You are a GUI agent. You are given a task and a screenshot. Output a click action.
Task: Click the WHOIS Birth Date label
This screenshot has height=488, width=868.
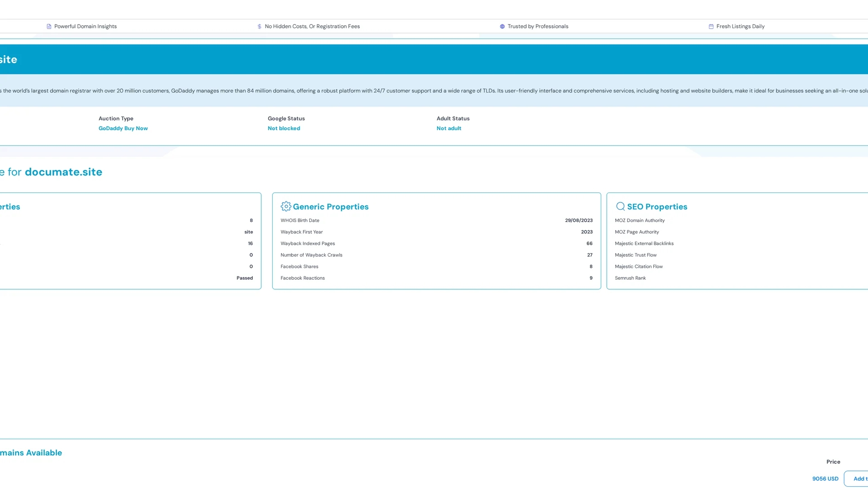pos(300,221)
